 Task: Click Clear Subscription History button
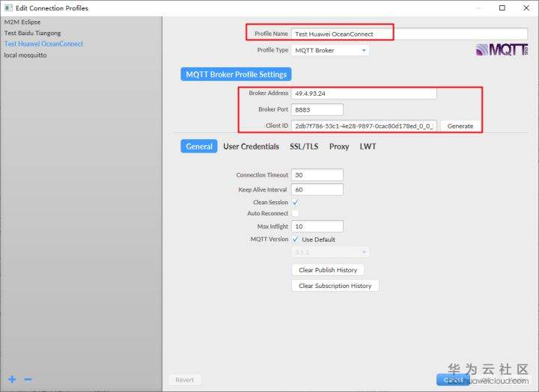[335, 286]
